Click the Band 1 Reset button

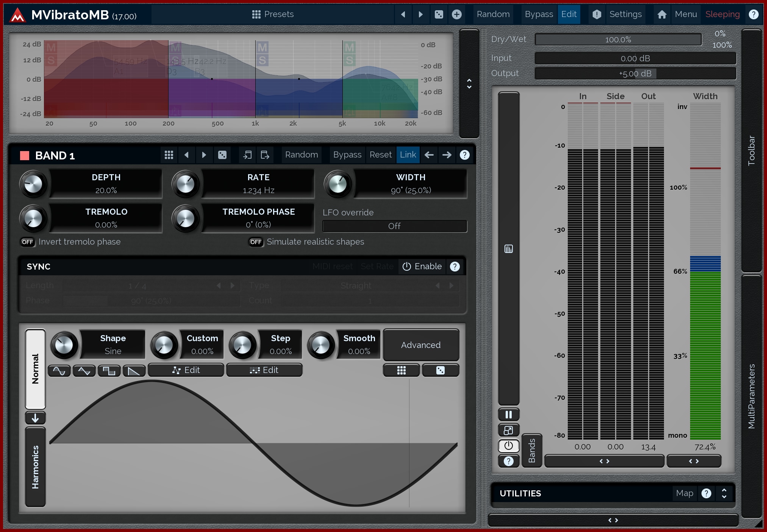(x=380, y=155)
